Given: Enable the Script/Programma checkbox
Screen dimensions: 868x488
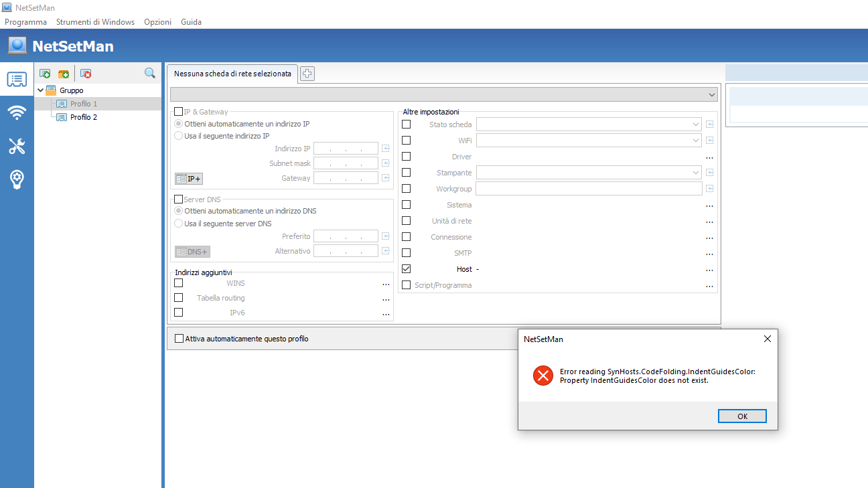Looking at the screenshot, I should [x=406, y=285].
